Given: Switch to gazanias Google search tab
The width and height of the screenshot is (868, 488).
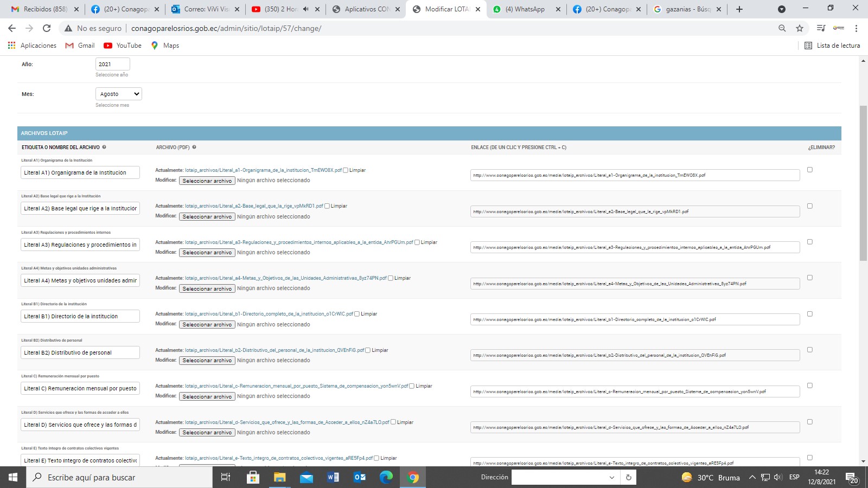Looking at the screenshot, I should coord(687,9).
